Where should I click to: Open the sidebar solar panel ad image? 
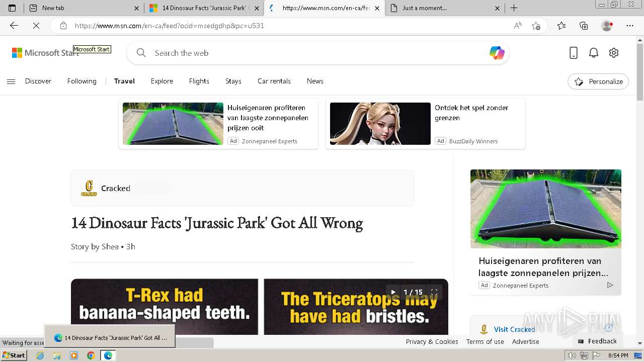546,209
